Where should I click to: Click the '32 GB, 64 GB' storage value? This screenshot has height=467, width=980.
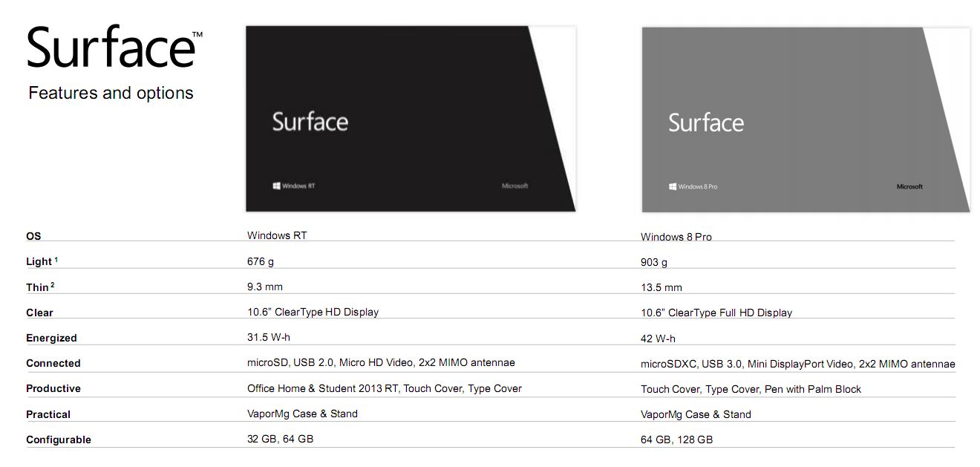click(x=280, y=439)
